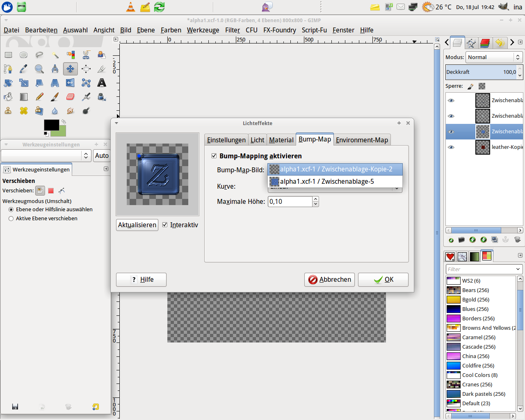Open the Modus Normal dropdown
Screen dimensions: 525x420
coord(494,57)
